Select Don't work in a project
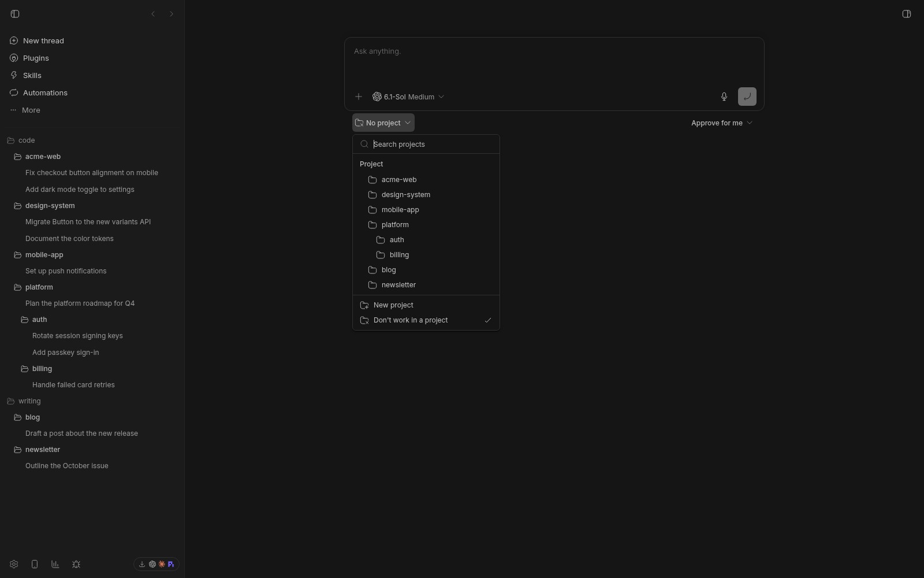Image resolution: width=924 pixels, height=578 pixels. [x=426, y=320]
